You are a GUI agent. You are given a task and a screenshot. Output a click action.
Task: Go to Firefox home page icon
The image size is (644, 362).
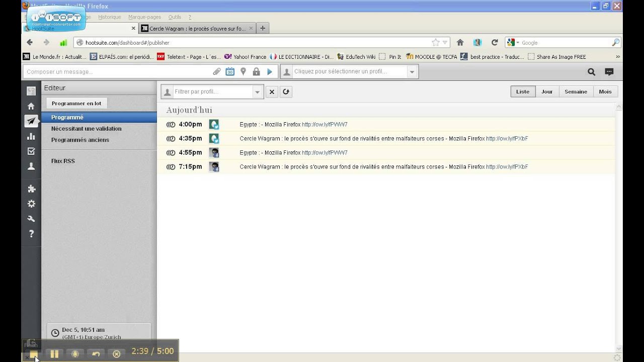[x=460, y=43]
